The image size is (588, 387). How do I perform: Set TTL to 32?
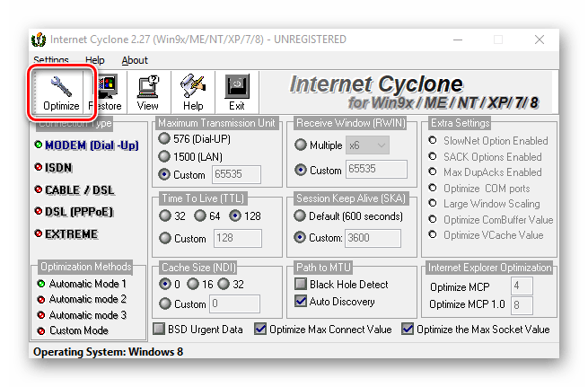pos(165,215)
